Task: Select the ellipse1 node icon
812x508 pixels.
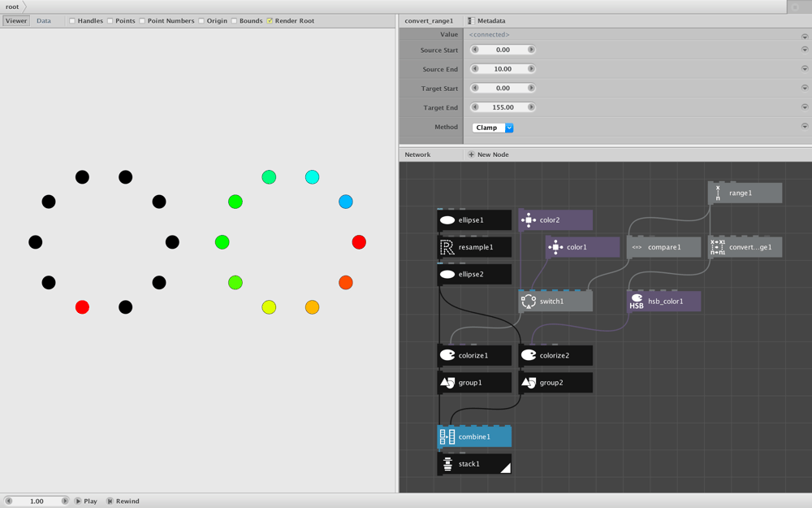Action: (447, 220)
